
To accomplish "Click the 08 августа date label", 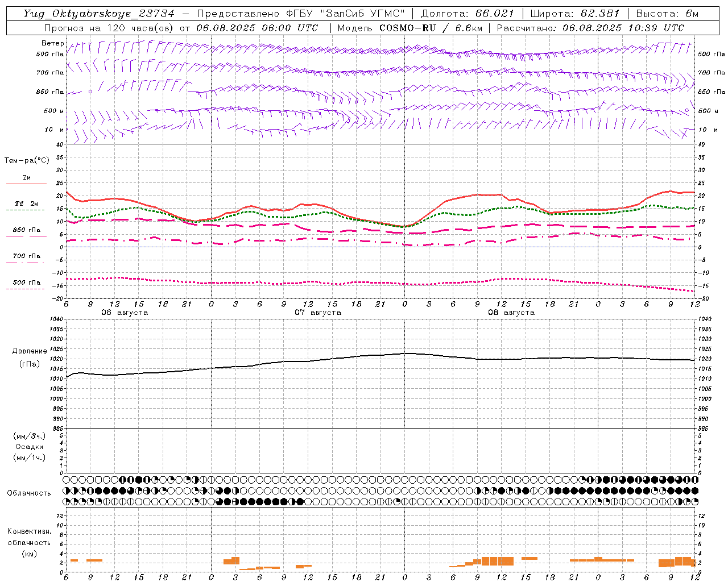I will tap(511, 313).
